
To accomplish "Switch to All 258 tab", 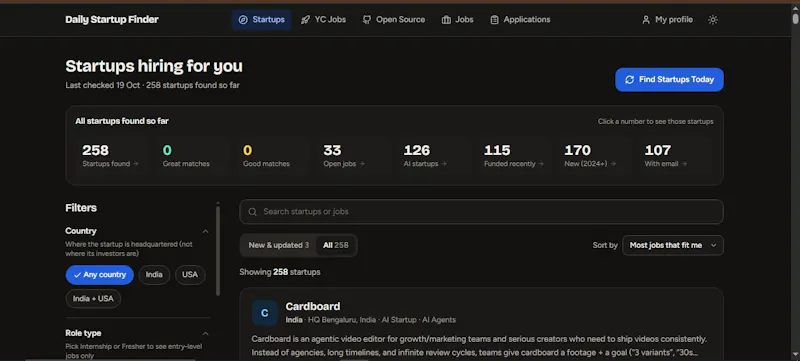I will [x=336, y=245].
